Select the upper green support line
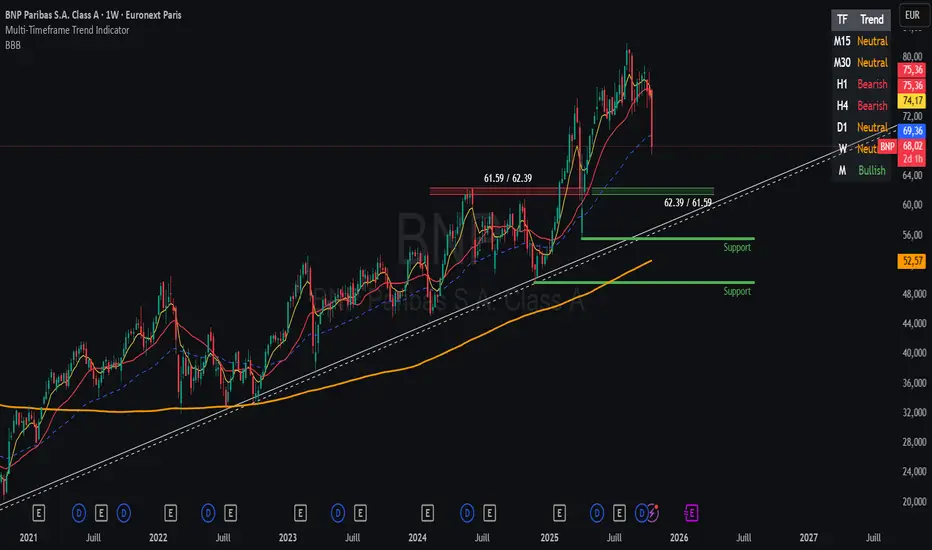Screen dimensions: 932x550 pyautogui.click(x=667, y=238)
